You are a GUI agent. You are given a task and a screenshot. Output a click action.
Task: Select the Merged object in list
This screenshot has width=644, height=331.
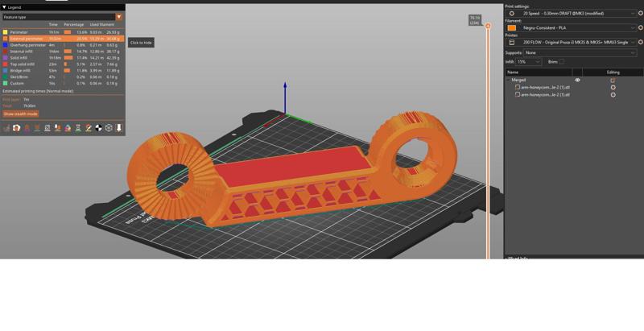518,80
